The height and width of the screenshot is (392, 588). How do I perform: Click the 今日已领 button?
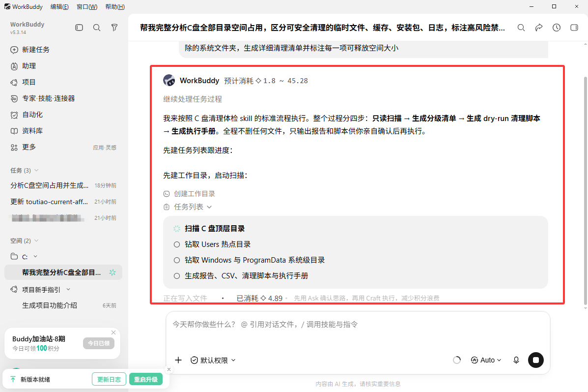(99, 343)
